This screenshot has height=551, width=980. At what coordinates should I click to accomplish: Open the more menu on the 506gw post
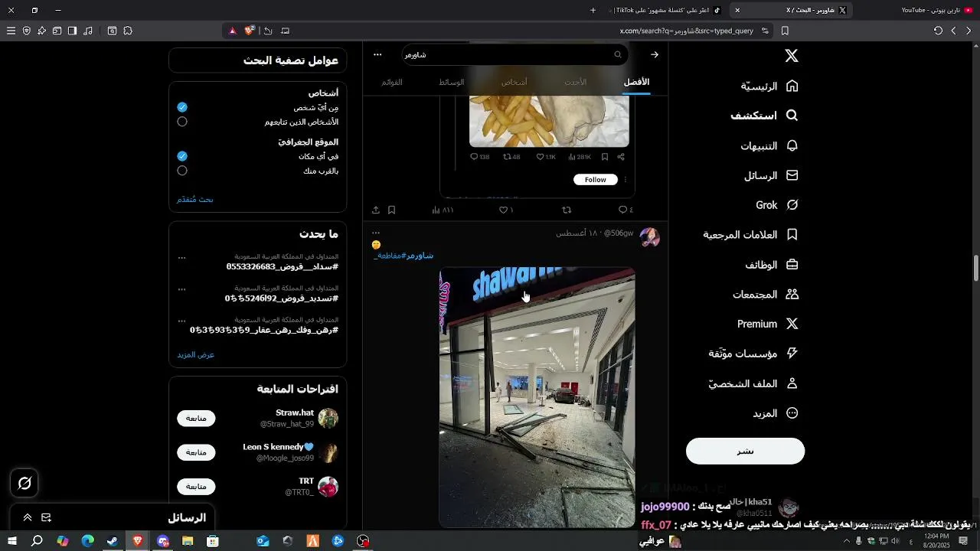[376, 233]
